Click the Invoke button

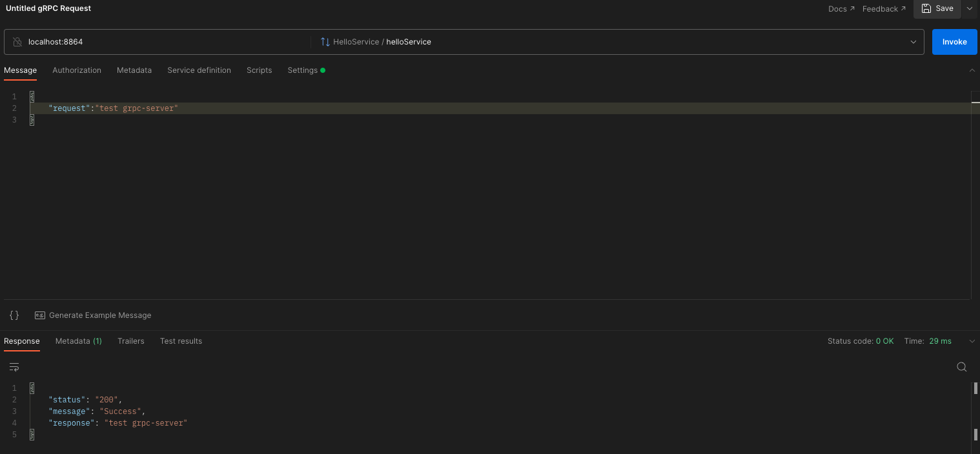point(954,41)
